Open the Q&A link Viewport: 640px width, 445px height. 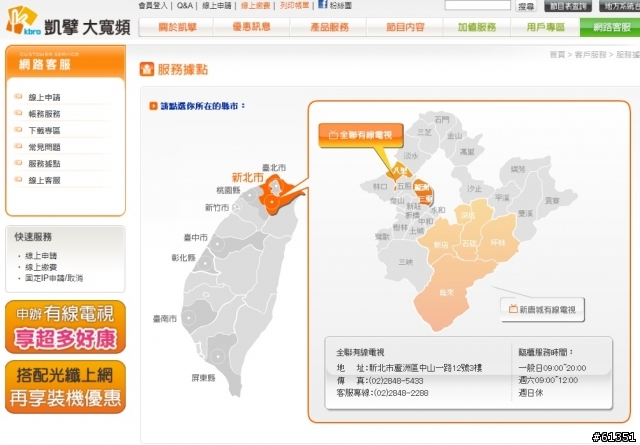pyautogui.click(x=184, y=5)
